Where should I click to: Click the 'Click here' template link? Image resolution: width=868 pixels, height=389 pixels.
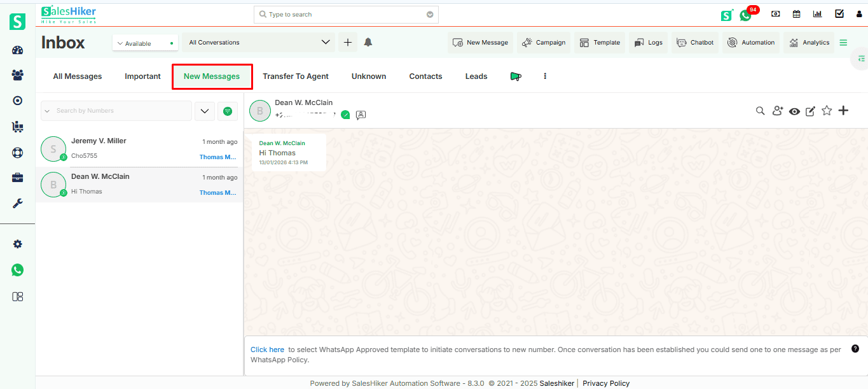pos(267,350)
